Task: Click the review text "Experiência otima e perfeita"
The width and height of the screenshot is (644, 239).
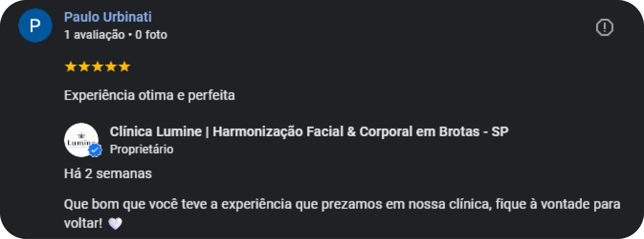Action: click(x=149, y=95)
